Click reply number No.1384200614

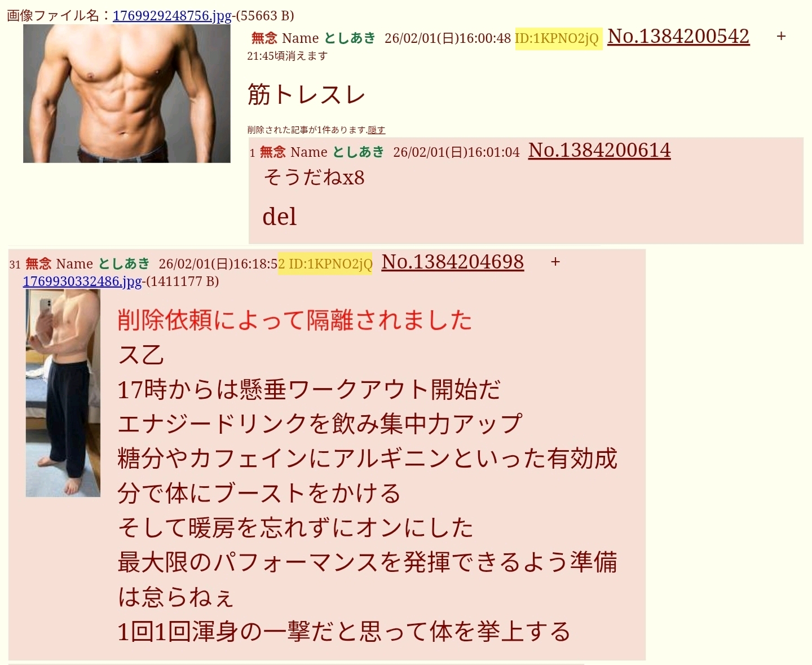point(599,151)
